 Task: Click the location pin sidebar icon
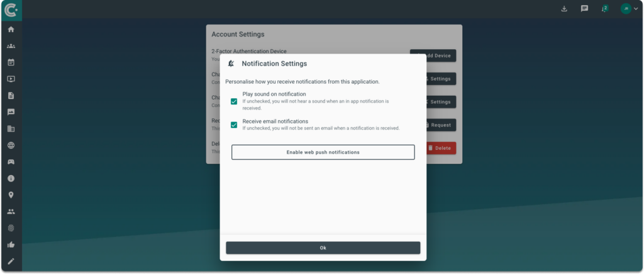tap(11, 195)
